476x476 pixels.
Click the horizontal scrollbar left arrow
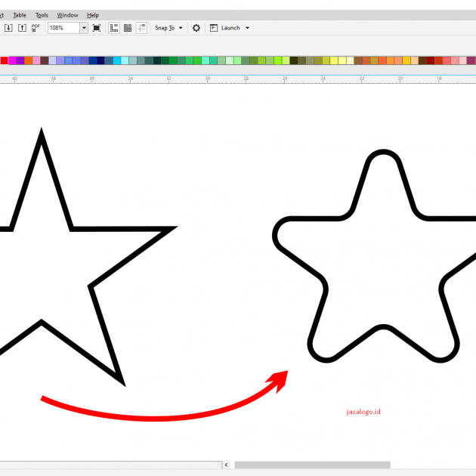coord(226,465)
